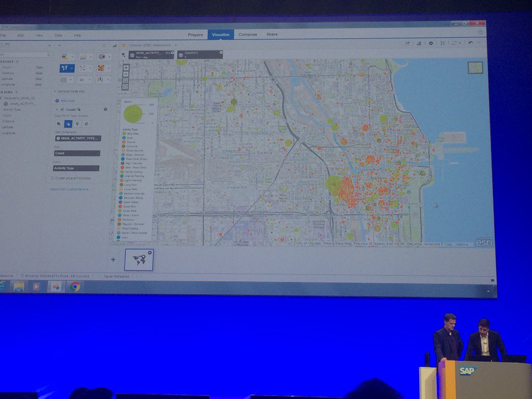Expand the Count layer arrow

pos(57,110)
